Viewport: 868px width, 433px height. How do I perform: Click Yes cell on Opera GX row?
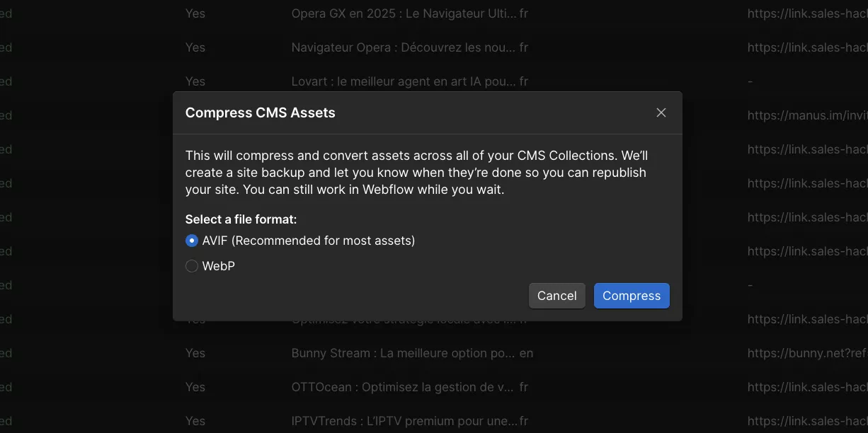(x=195, y=13)
